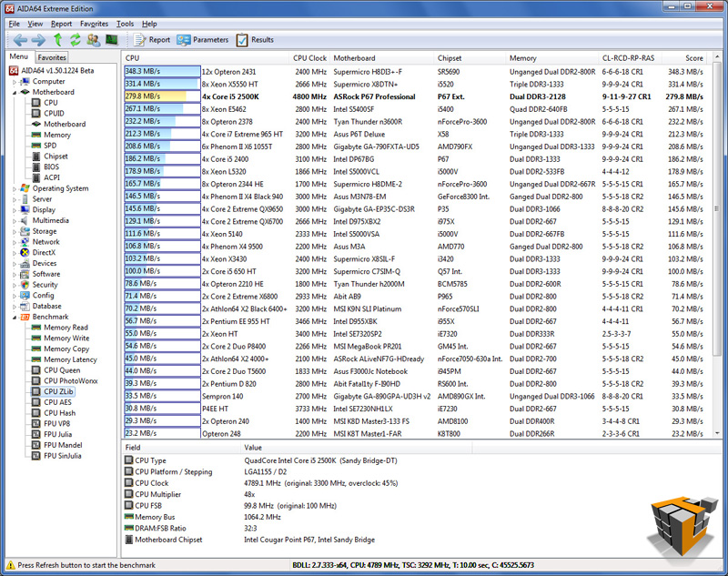Expand the Storage tree node
Image resolution: width=728 pixels, height=576 pixels.
tap(14, 232)
